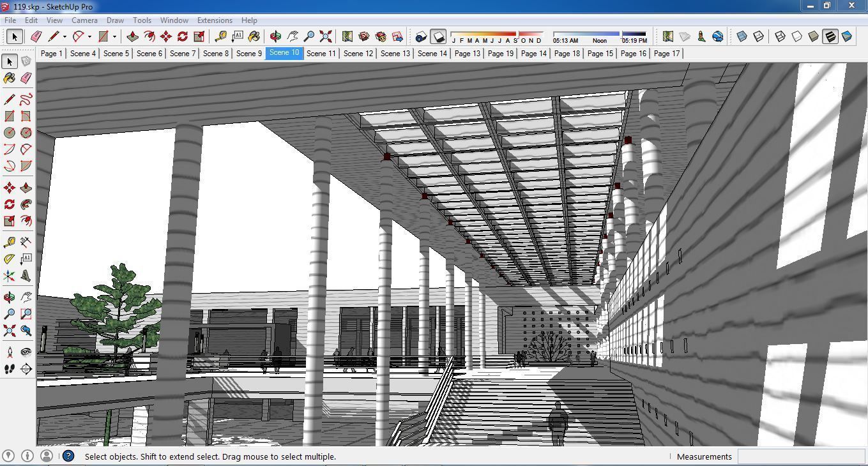
Task: Pick the Protractor tool
Action: (x=9, y=259)
